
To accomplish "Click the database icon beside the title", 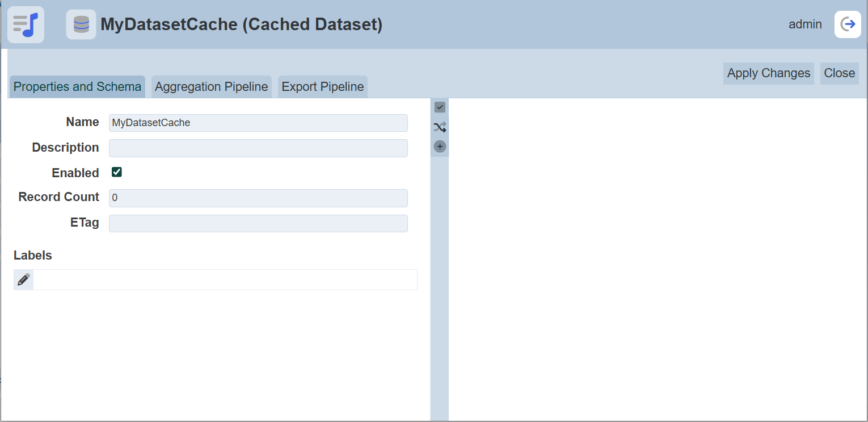I will point(81,24).
